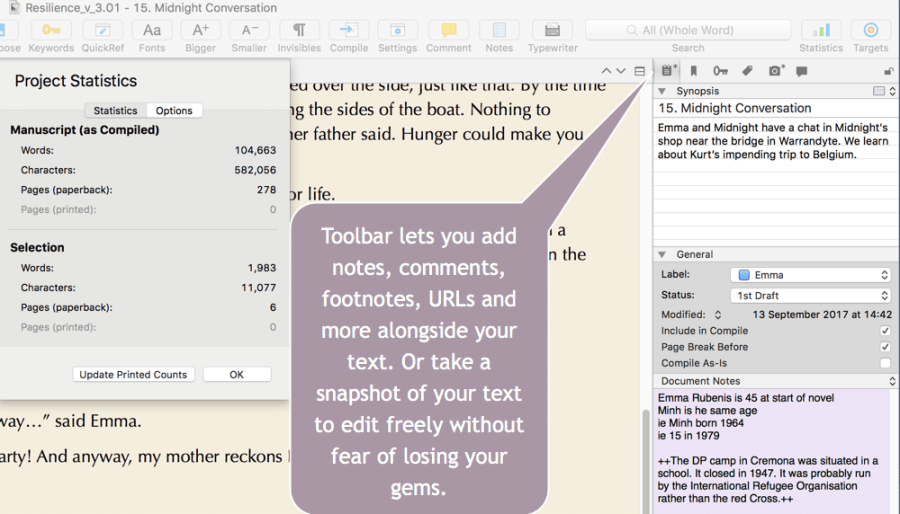
Task: Click the Compile toolbar icon
Action: click(x=348, y=36)
